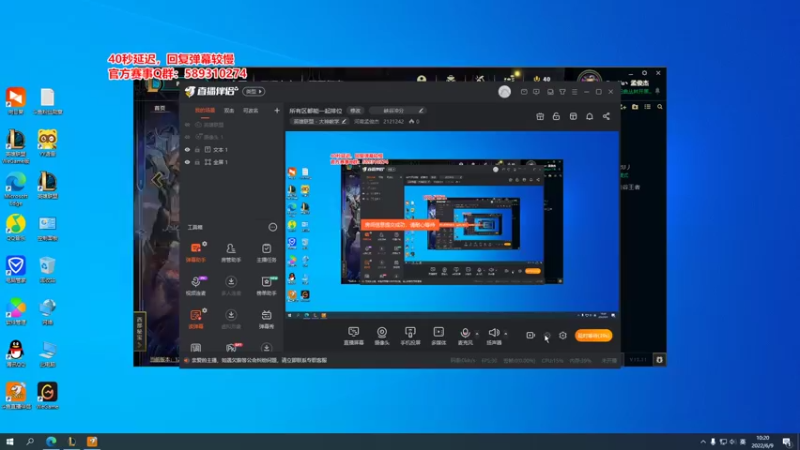
Task: Open the 弹幕秀 tool
Action: pos(266,319)
